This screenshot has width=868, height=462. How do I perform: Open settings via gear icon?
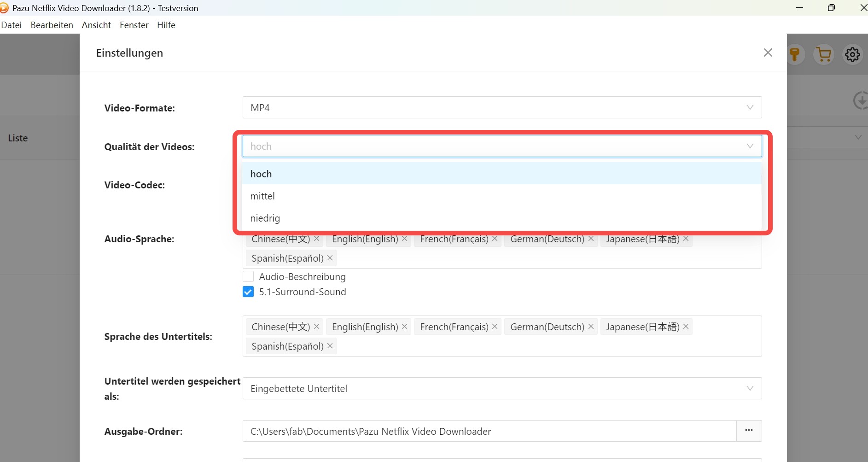(x=852, y=54)
